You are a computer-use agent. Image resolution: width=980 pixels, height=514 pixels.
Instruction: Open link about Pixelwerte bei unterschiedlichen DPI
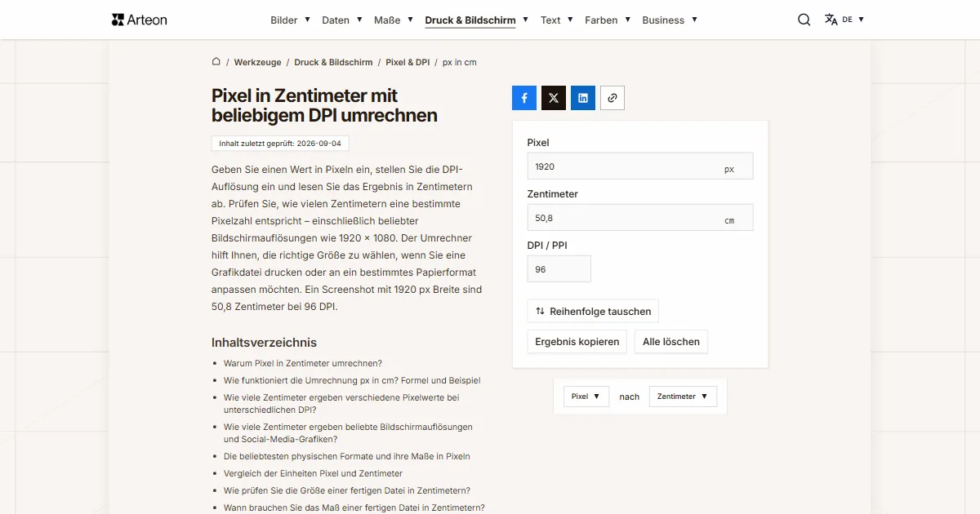pyautogui.click(x=341, y=404)
